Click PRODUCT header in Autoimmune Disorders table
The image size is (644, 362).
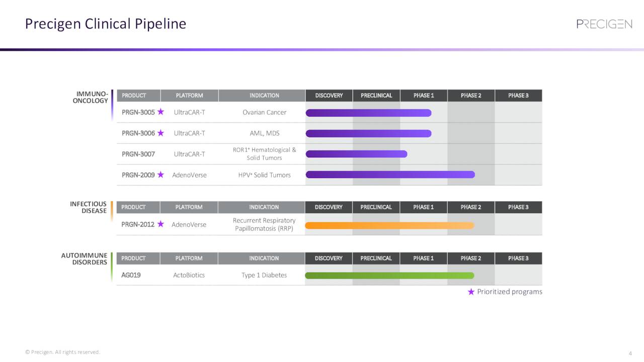[138, 258]
